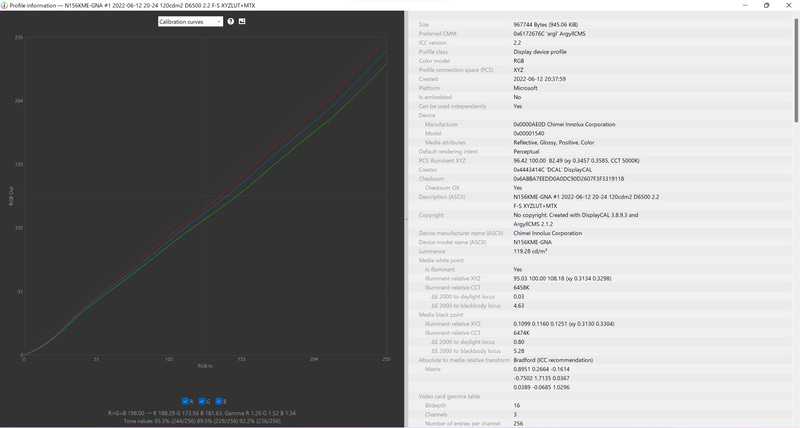The width and height of the screenshot is (800, 428).
Task: Click the black point XYZ 0.1099 0.1160 0.1251
Action: (x=564, y=324)
